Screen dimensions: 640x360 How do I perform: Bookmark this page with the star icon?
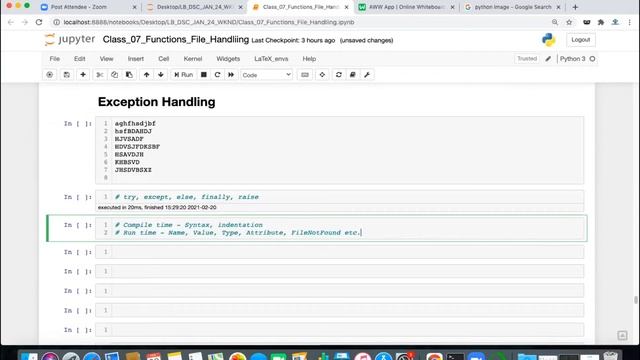click(569, 22)
